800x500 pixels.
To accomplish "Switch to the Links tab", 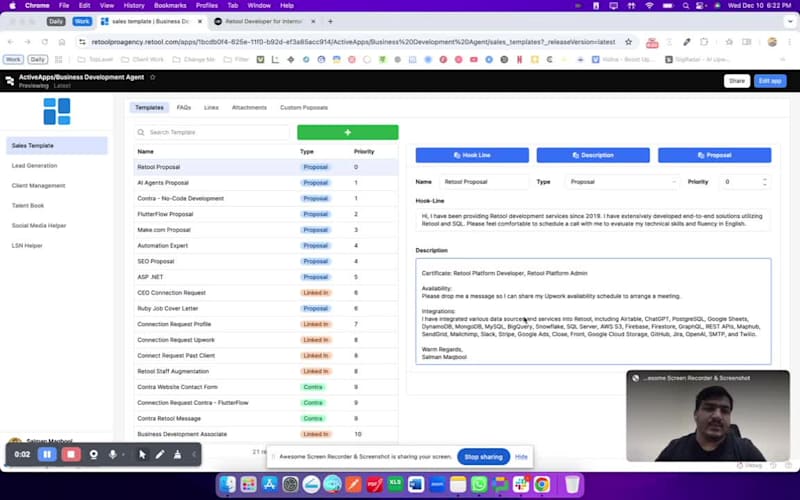I will (x=211, y=108).
